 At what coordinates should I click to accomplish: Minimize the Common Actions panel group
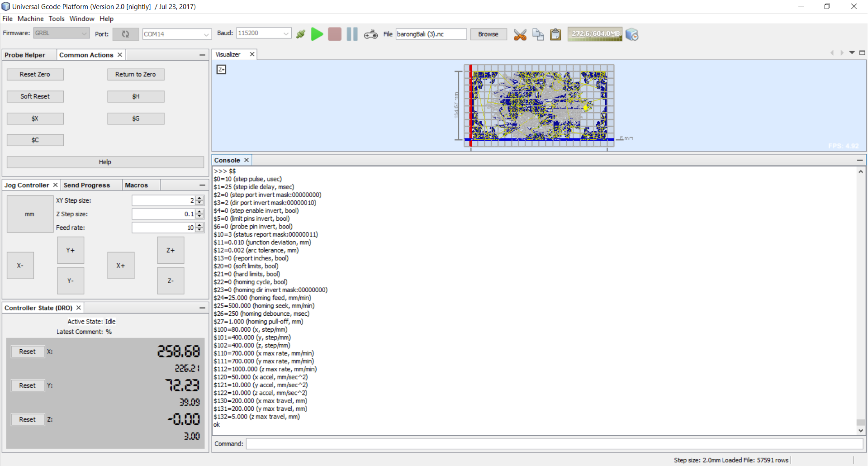[x=202, y=55]
